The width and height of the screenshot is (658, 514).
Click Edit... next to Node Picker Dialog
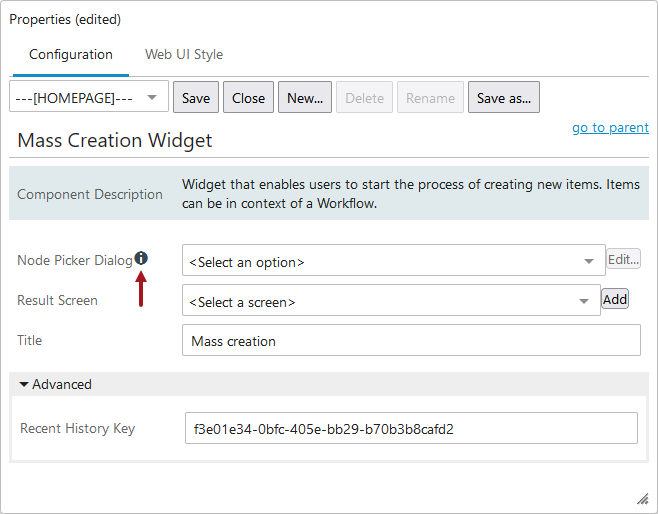623,259
